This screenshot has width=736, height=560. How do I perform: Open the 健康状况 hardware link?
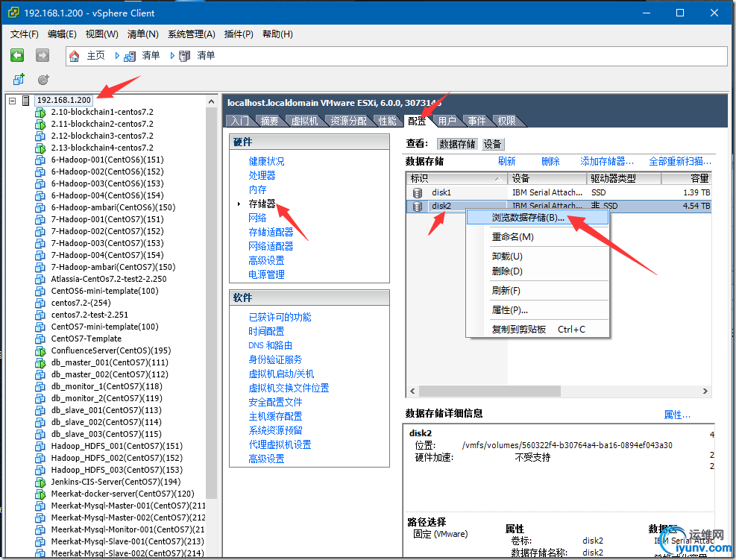click(267, 162)
